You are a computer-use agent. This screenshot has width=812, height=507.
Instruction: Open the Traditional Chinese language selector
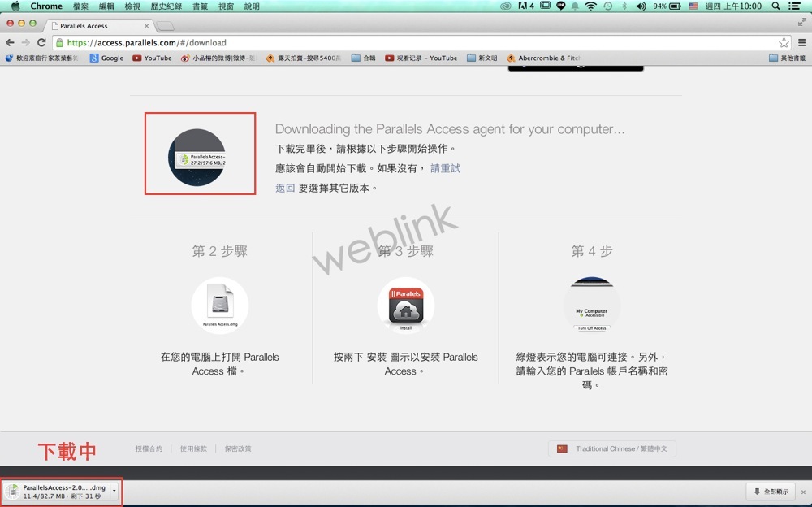[612, 448]
